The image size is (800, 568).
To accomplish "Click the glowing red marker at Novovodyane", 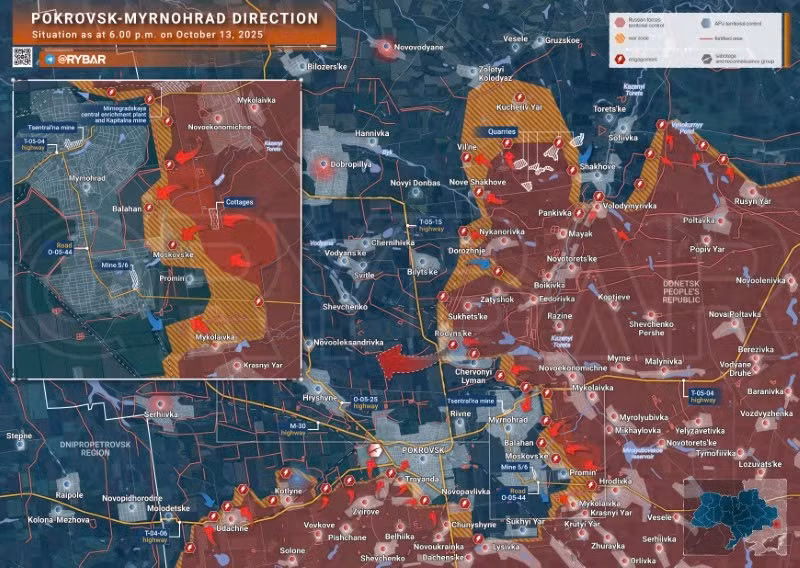I will pos(386,47).
